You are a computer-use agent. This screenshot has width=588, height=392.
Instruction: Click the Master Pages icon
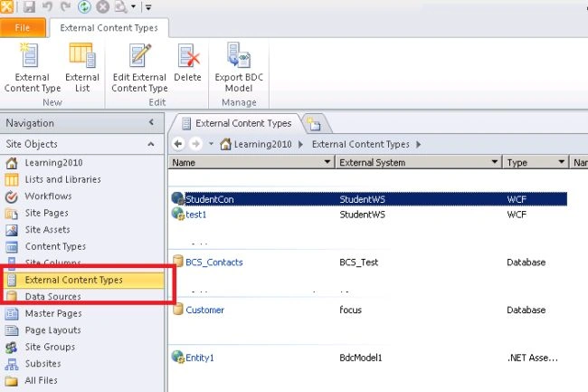point(11,313)
